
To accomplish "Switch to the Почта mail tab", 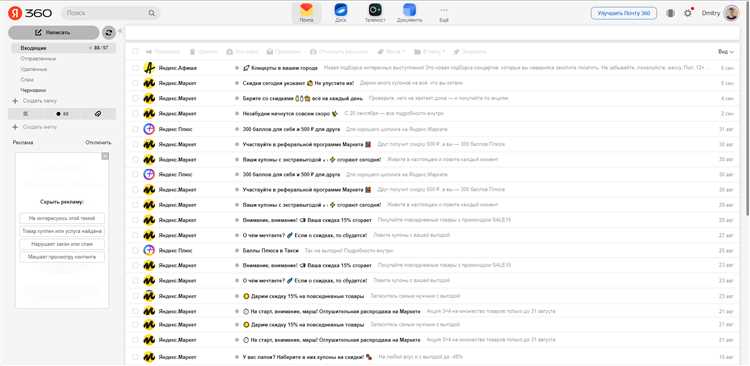I will pos(306,13).
